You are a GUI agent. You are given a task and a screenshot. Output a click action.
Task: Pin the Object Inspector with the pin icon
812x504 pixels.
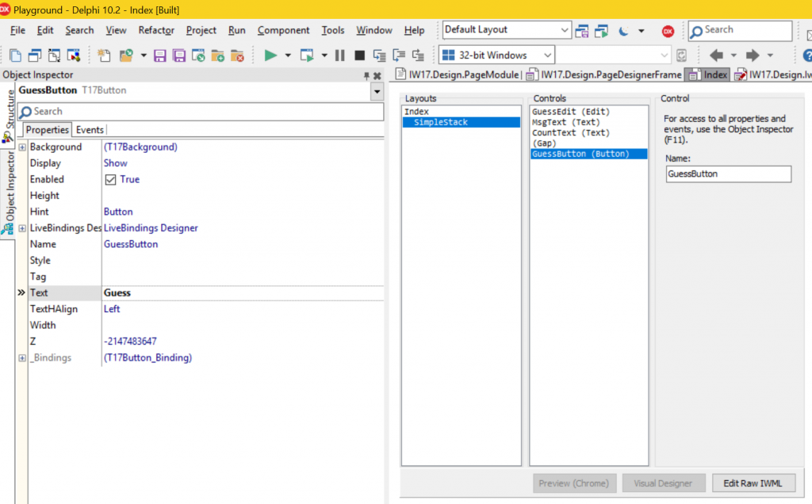tap(365, 74)
